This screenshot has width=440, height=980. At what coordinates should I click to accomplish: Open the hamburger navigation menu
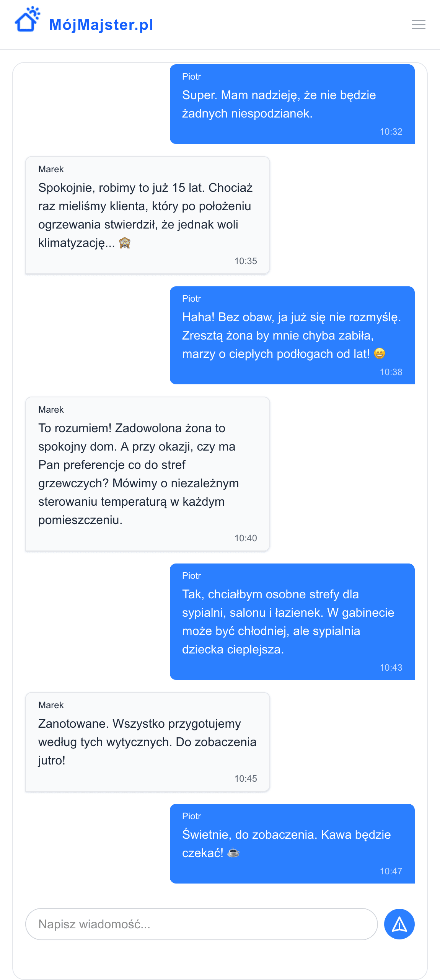click(x=418, y=24)
